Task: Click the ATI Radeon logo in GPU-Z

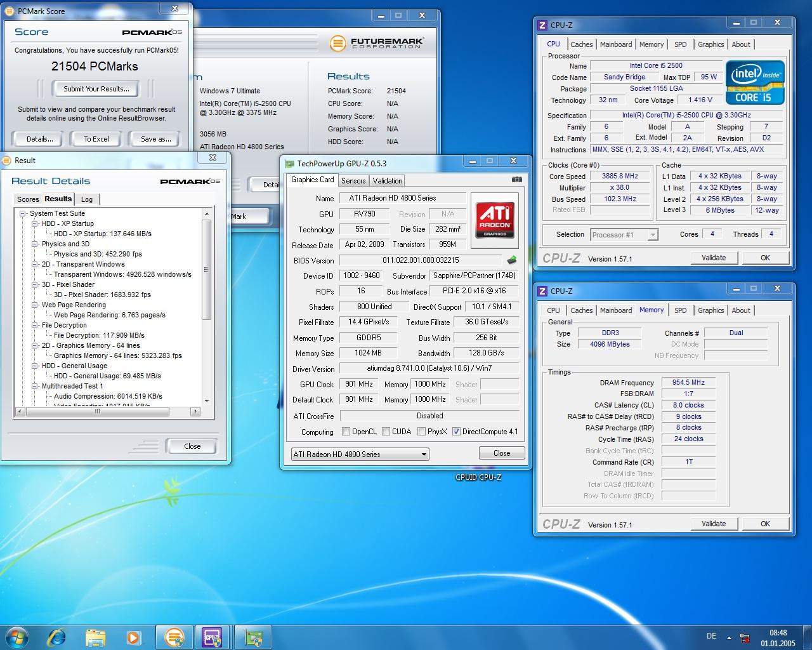Action: click(495, 220)
